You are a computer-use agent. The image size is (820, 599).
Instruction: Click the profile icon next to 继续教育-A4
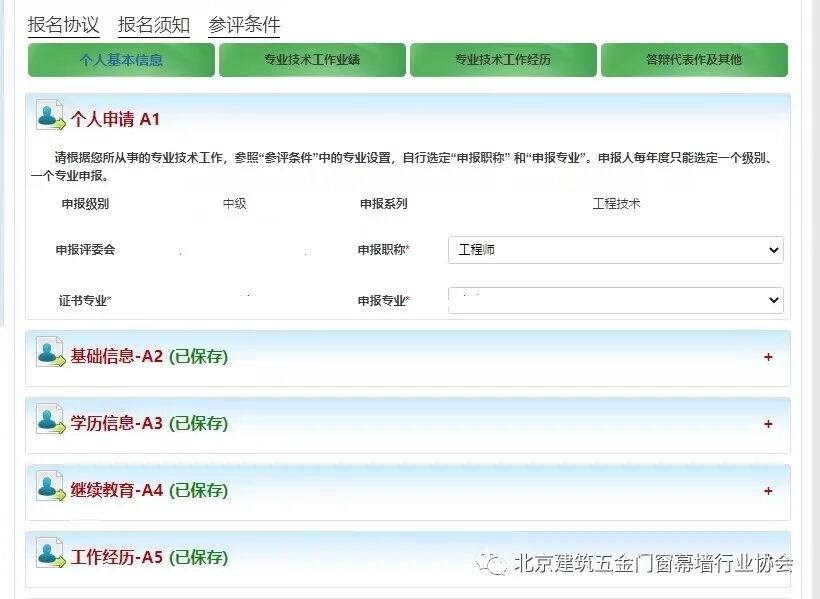point(47,491)
